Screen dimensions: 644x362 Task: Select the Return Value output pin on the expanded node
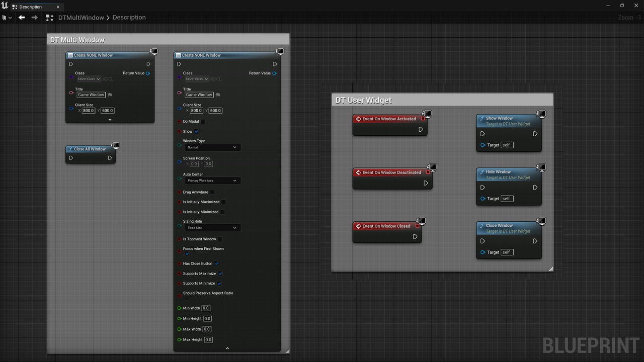[274, 73]
